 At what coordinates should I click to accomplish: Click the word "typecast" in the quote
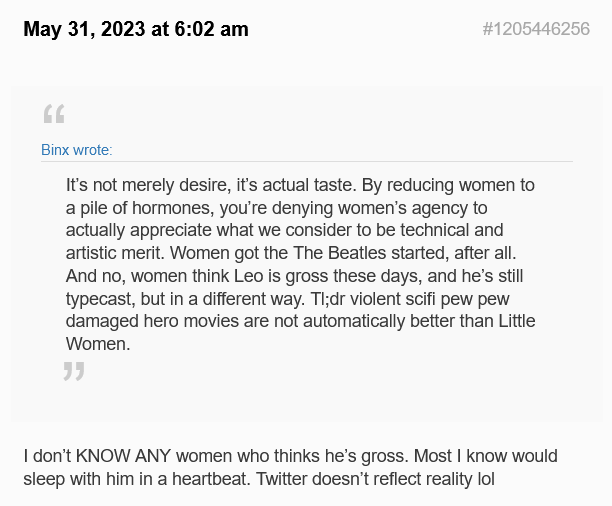102,297
